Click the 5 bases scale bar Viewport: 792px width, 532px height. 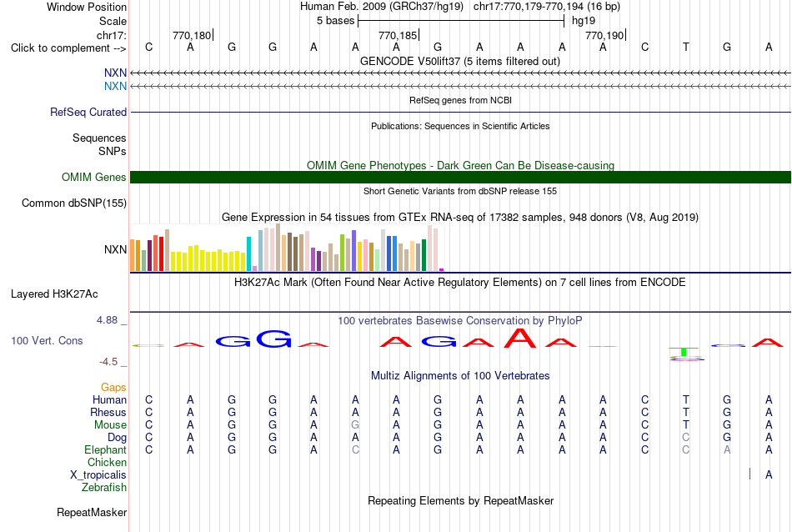point(461,21)
